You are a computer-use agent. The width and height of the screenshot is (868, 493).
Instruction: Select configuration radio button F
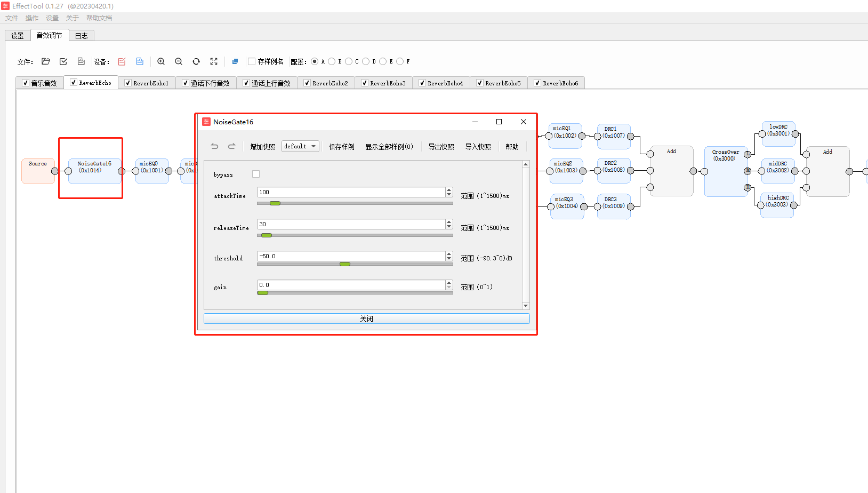click(x=400, y=61)
